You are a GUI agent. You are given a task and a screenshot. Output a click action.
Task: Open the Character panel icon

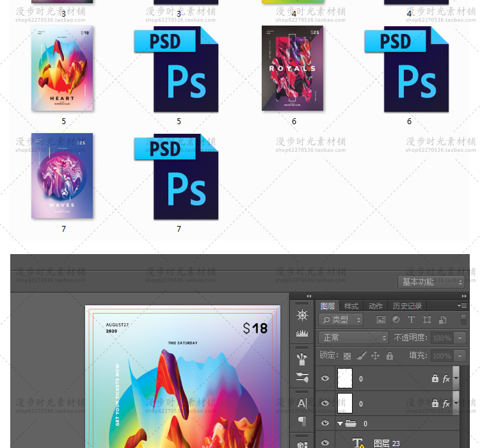pos(302,403)
